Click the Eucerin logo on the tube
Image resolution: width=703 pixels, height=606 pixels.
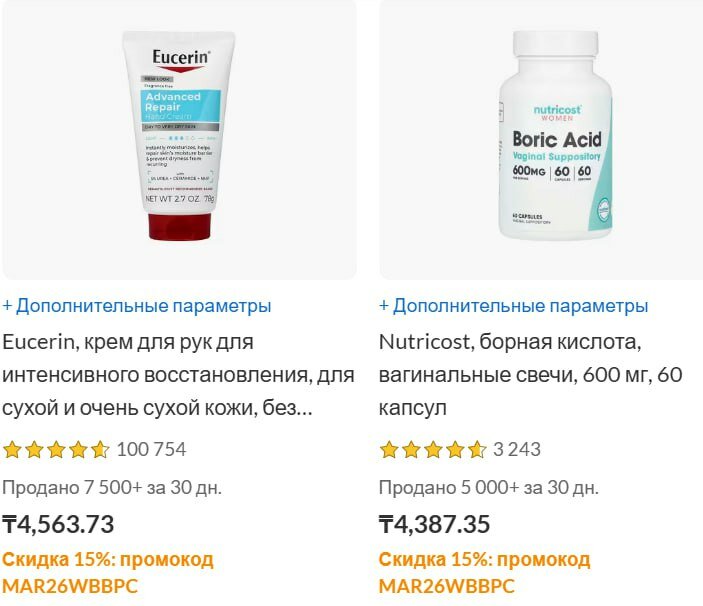pyautogui.click(x=181, y=58)
